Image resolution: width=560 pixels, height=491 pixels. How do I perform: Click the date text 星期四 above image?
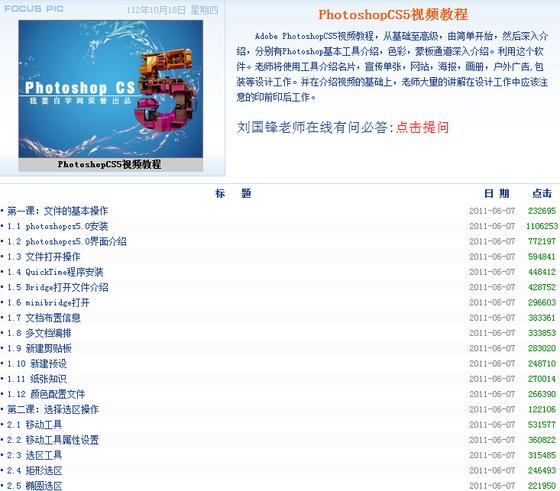tap(204, 10)
